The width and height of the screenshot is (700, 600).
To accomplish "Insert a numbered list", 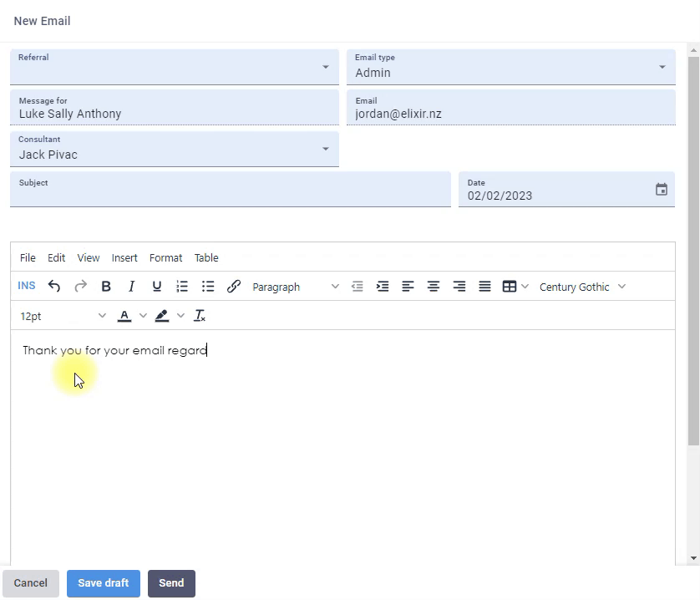I will pos(182,287).
